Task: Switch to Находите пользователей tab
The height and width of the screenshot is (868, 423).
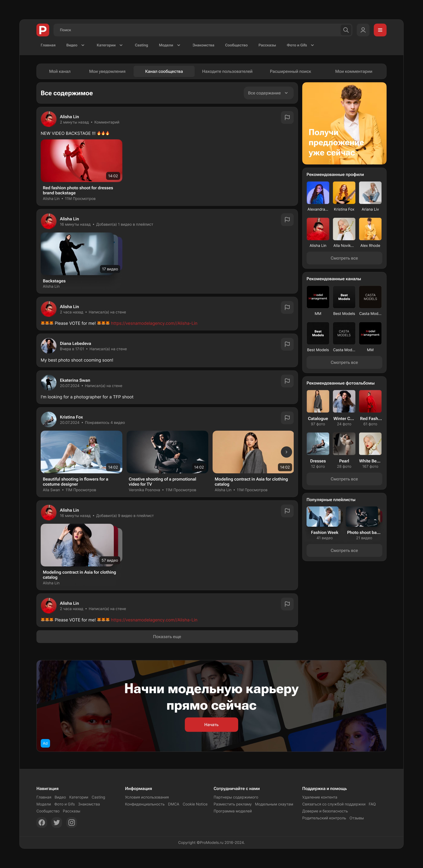Action: click(x=227, y=71)
